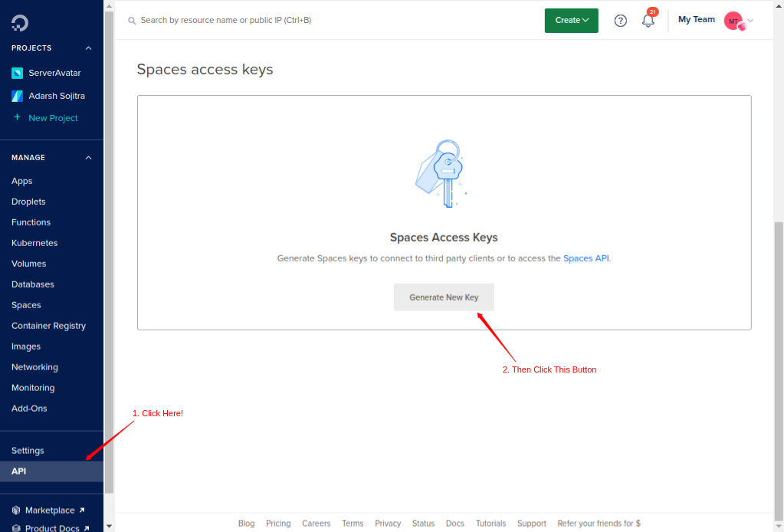Open the Adarsh Sojitra project
The image size is (784, 532).
pos(57,96)
